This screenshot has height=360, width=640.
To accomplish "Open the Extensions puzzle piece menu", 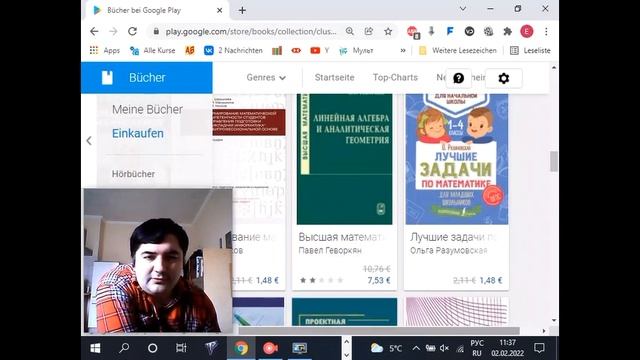I will (x=507, y=31).
